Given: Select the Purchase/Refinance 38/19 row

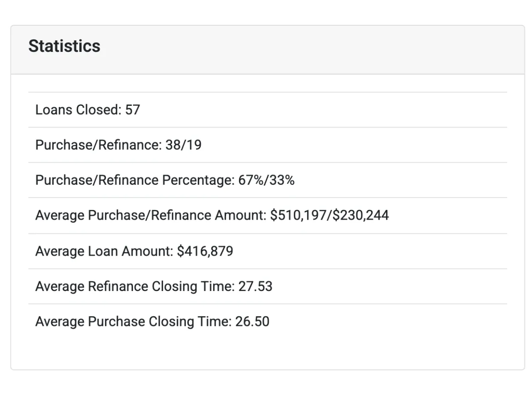Looking at the screenshot, I should coord(268,145).
